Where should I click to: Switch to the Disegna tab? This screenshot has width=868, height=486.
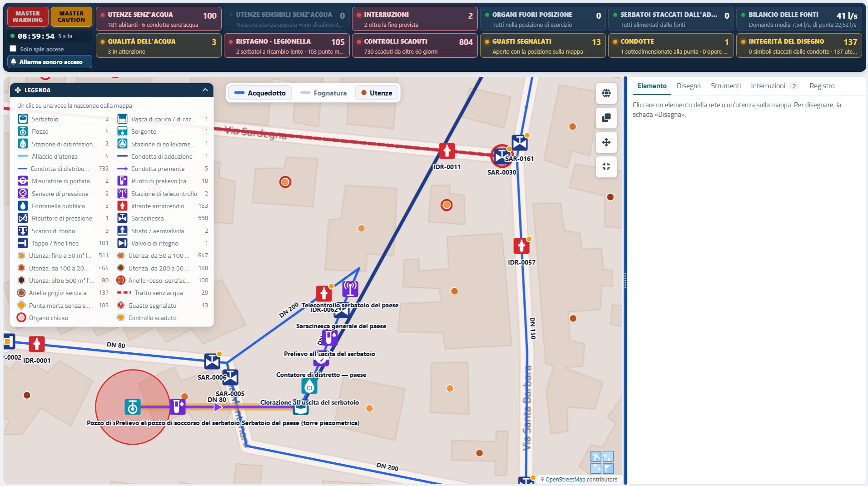click(689, 86)
